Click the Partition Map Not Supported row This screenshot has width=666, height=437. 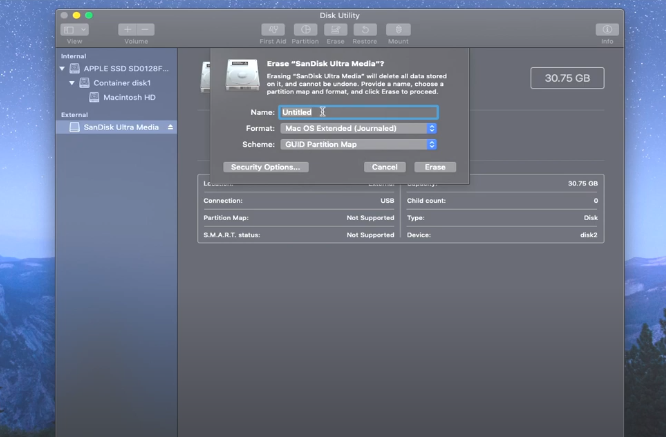[x=299, y=217]
